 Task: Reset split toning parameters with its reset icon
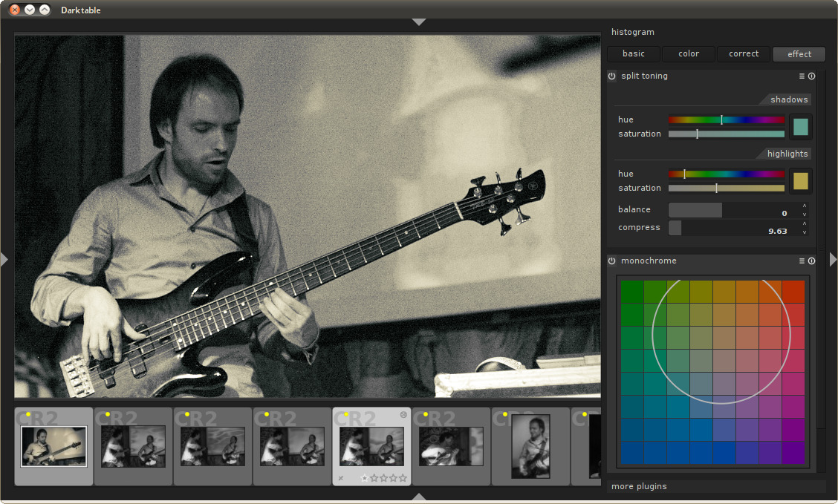pos(812,76)
